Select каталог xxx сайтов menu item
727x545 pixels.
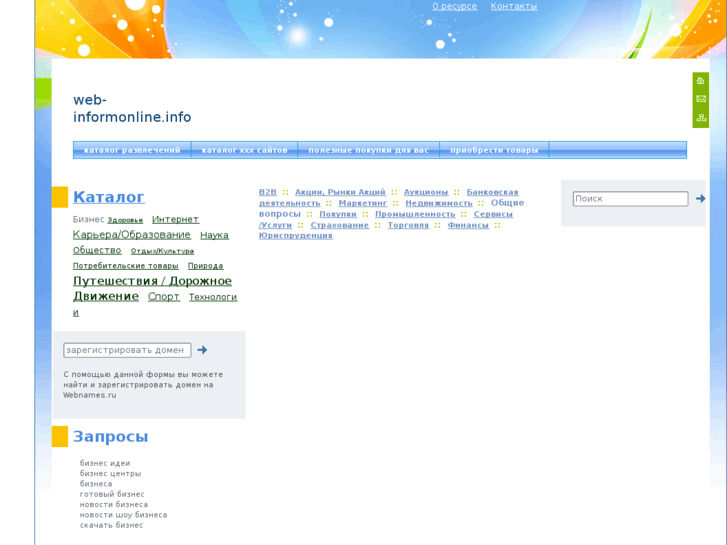[244, 150]
